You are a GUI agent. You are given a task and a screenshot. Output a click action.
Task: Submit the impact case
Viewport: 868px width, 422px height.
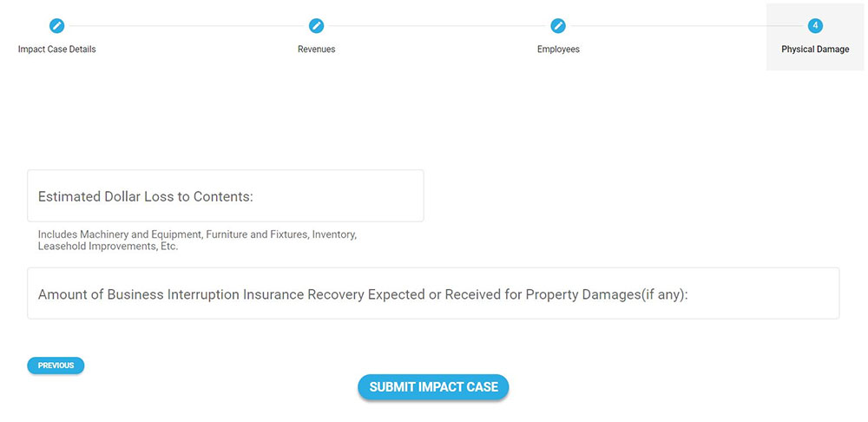pyautogui.click(x=433, y=387)
